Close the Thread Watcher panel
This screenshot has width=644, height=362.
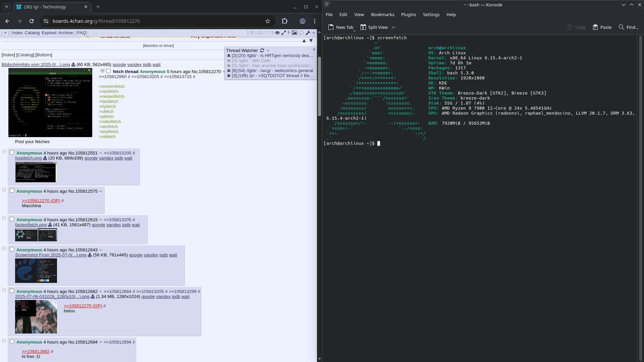(314, 50)
